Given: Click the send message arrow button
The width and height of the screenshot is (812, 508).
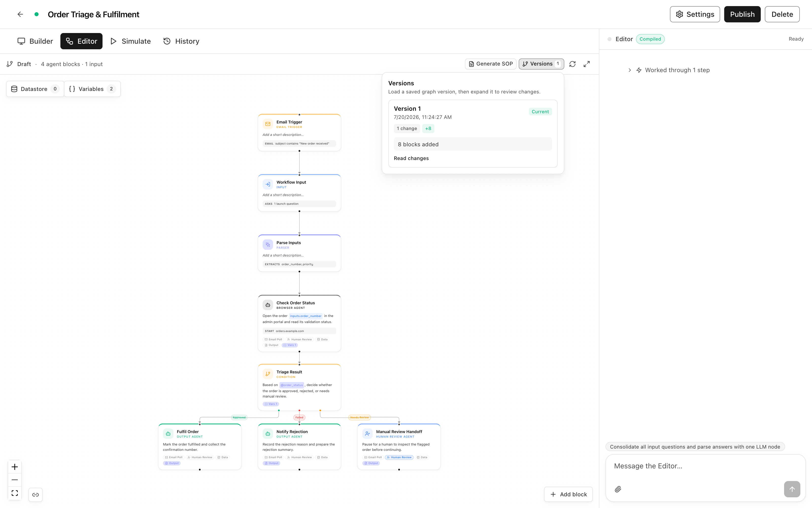Looking at the screenshot, I should (x=792, y=489).
